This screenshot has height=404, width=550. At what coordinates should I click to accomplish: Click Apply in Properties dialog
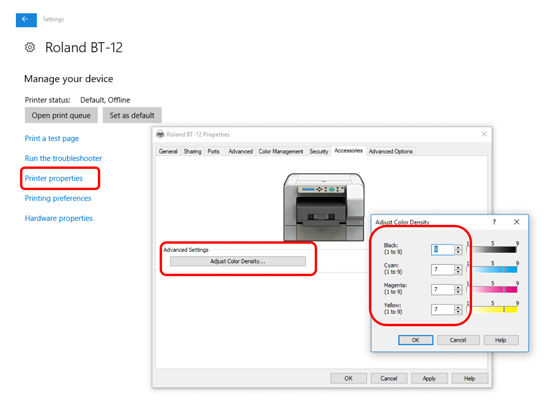click(429, 378)
